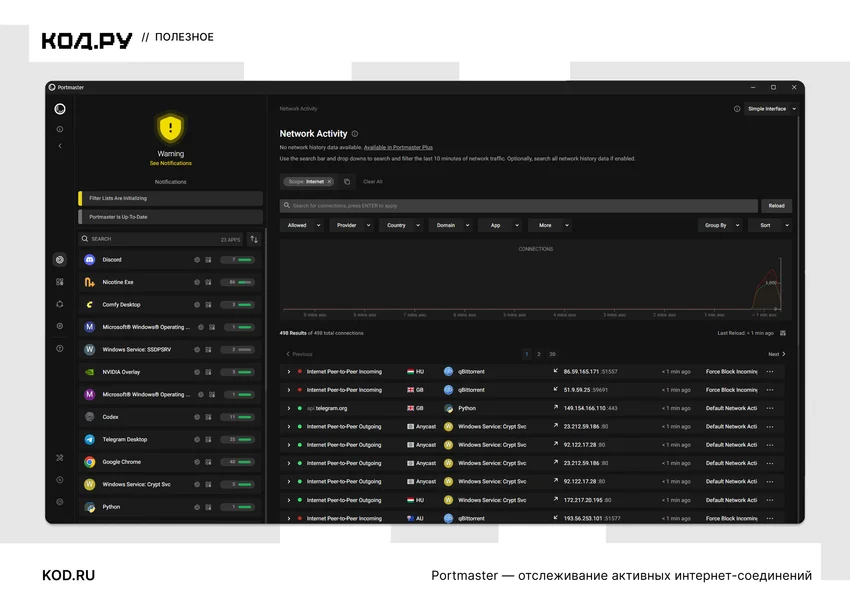Open the Group By dropdown
The width and height of the screenshot is (850, 605).
(720, 226)
